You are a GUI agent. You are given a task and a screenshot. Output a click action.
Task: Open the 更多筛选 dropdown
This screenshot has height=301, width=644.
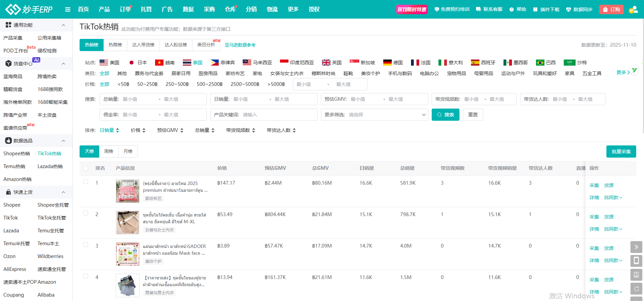pyautogui.click(x=374, y=115)
